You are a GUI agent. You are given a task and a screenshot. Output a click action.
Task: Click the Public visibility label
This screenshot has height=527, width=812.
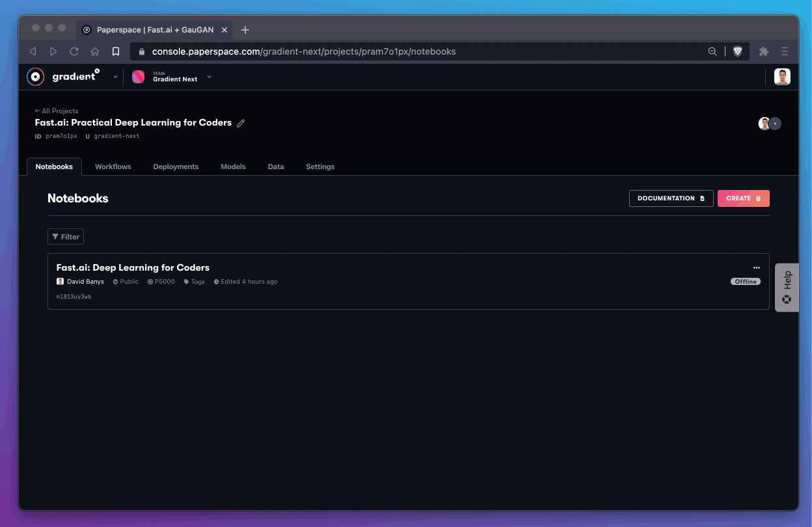pos(126,282)
